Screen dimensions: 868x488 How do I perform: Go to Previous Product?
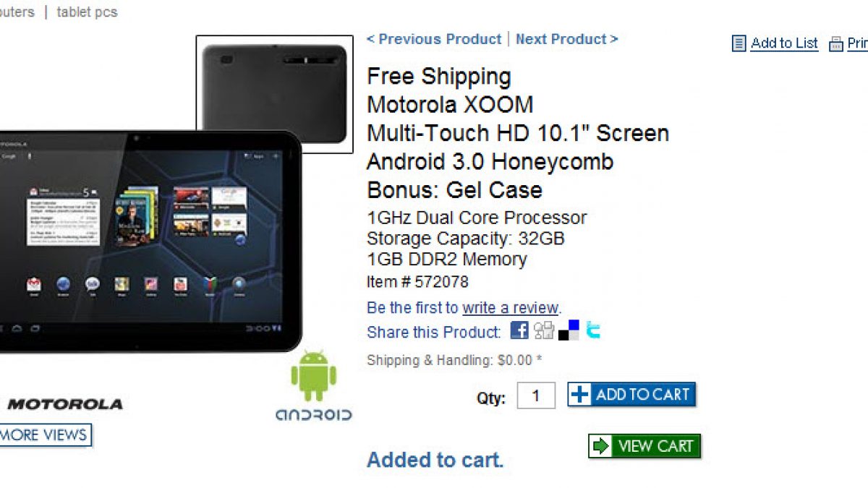pyautogui.click(x=434, y=39)
